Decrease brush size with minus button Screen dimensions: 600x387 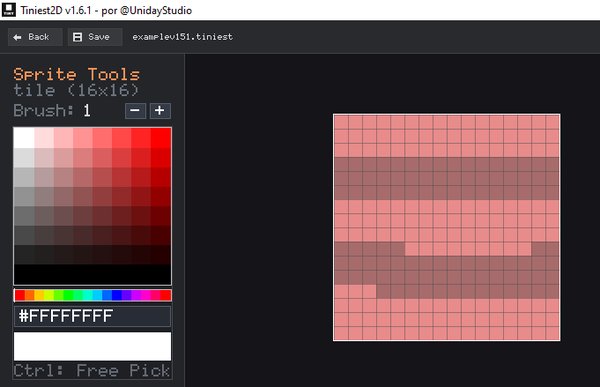(x=135, y=111)
